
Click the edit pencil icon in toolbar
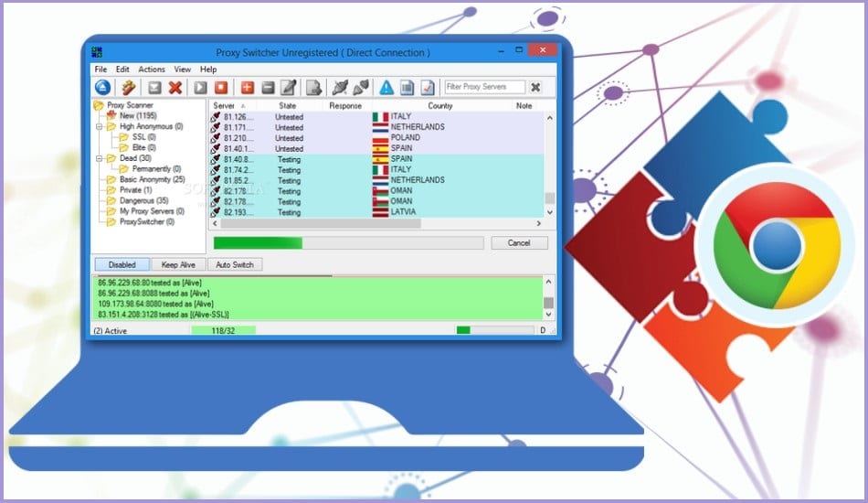[289, 88]
